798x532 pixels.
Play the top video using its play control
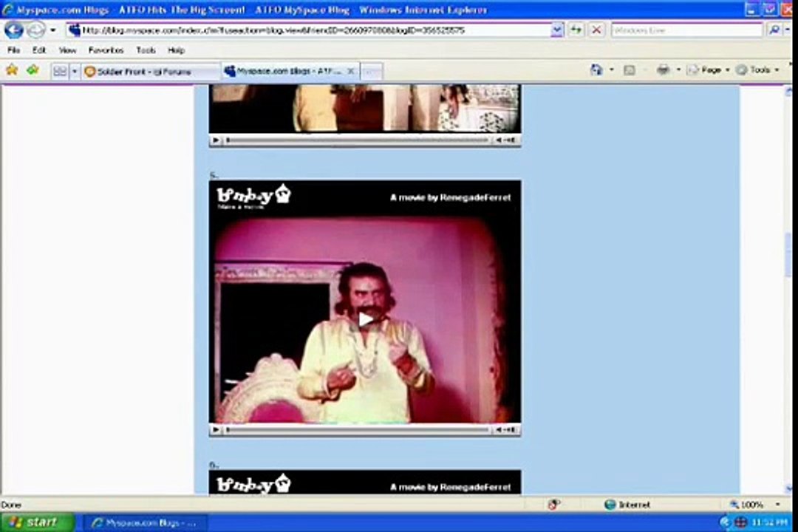216,140
